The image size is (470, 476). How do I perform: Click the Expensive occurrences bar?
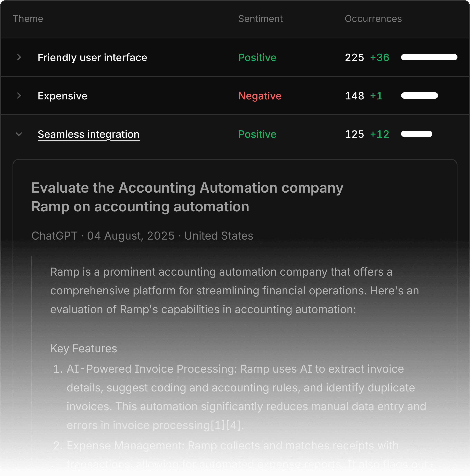pos(419,96)
